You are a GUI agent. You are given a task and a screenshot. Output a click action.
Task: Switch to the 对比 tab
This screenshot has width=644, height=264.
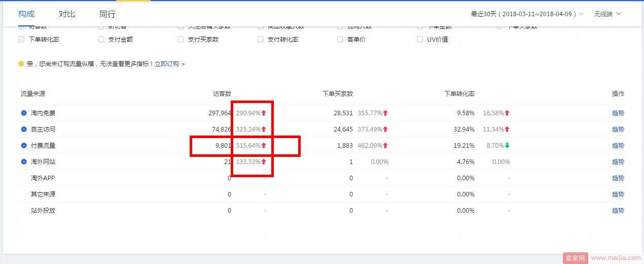pyautogui.click(x=67, y=14)
